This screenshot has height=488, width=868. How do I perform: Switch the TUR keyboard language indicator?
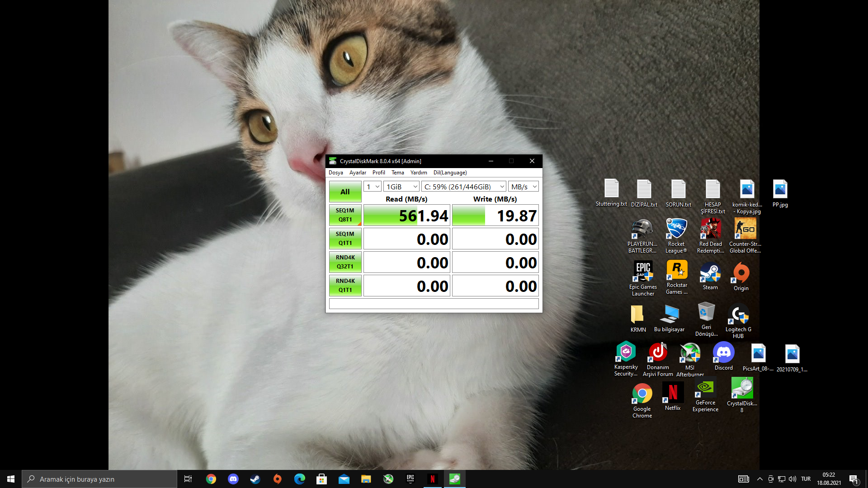tap(806, 479)
